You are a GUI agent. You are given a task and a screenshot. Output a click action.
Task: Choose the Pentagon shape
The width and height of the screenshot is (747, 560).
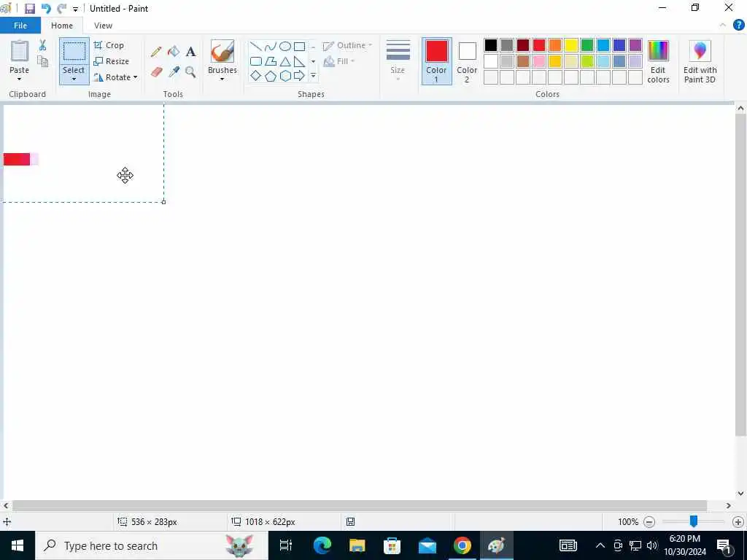click(271, 76)
